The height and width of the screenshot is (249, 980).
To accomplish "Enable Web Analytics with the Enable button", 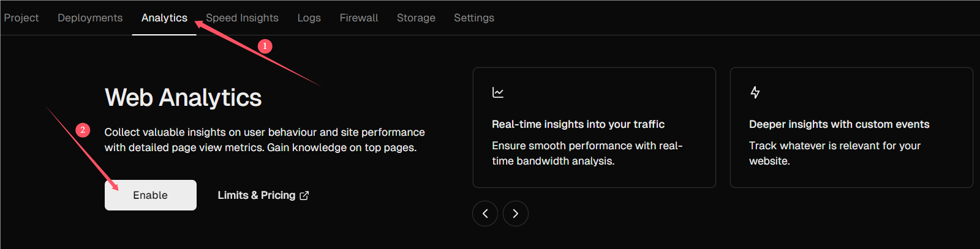I will click(151, 195).
